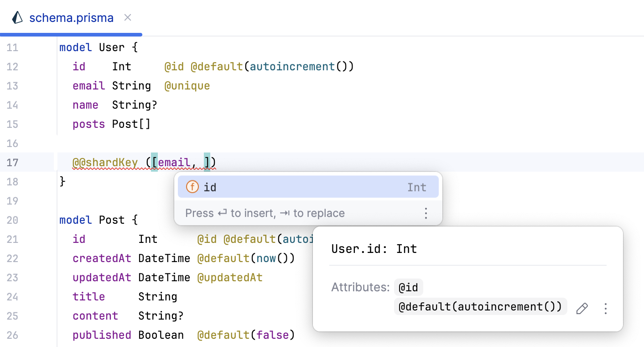Image resolution: width=644 pixels, height=347 pixels.
Task: Click line number 11 in gutter
Action: point(13,47)
